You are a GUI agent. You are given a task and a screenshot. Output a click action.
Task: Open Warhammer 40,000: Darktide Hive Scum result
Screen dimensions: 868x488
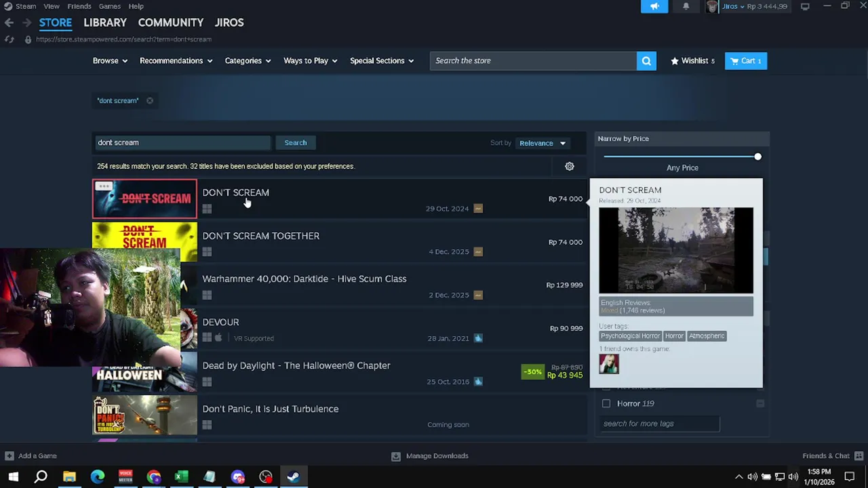click(339, 286)
